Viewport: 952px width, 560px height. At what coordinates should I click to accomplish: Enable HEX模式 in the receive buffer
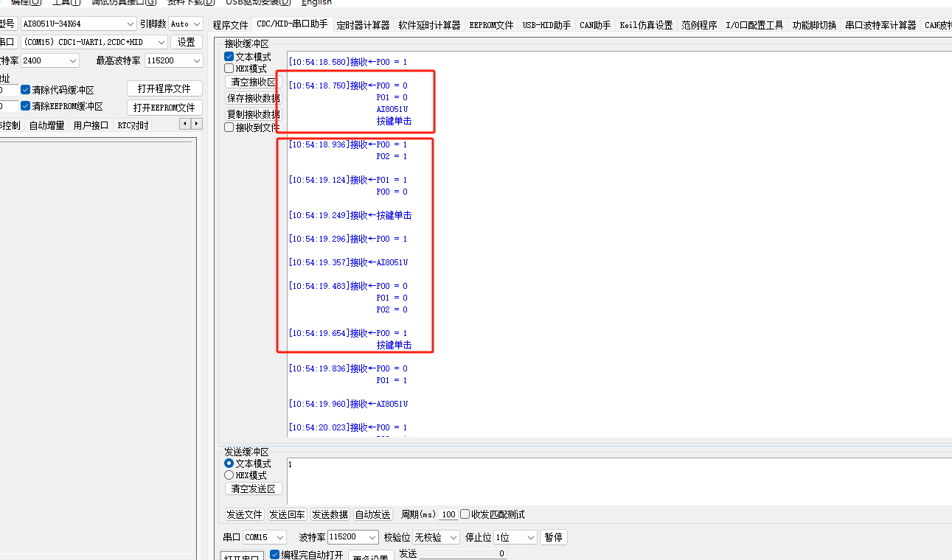click(229, 69)
